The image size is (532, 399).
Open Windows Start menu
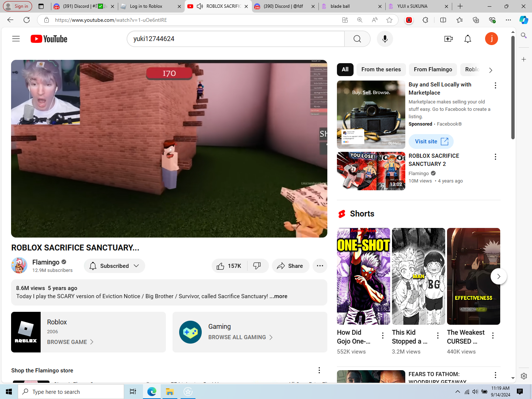click(9, 392)
